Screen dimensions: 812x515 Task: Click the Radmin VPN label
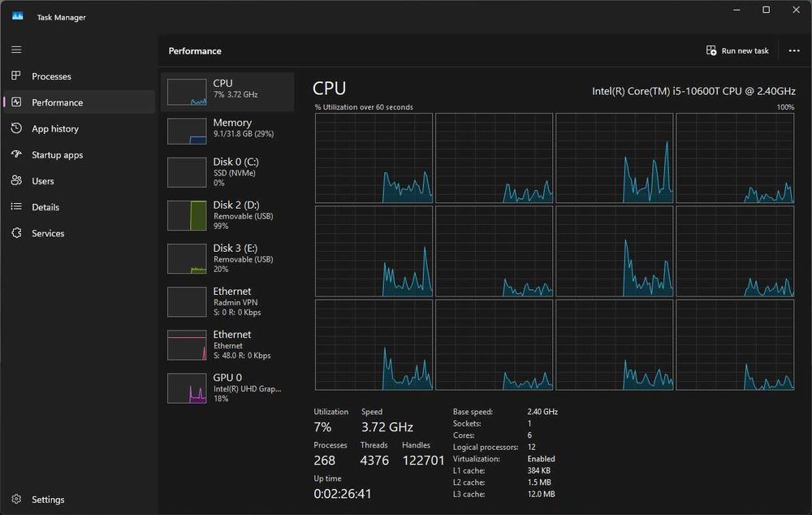(x=235, y=302)
